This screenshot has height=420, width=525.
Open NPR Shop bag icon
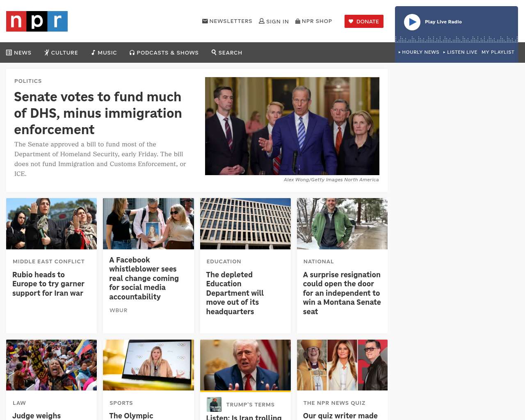(x=298, y=21)
